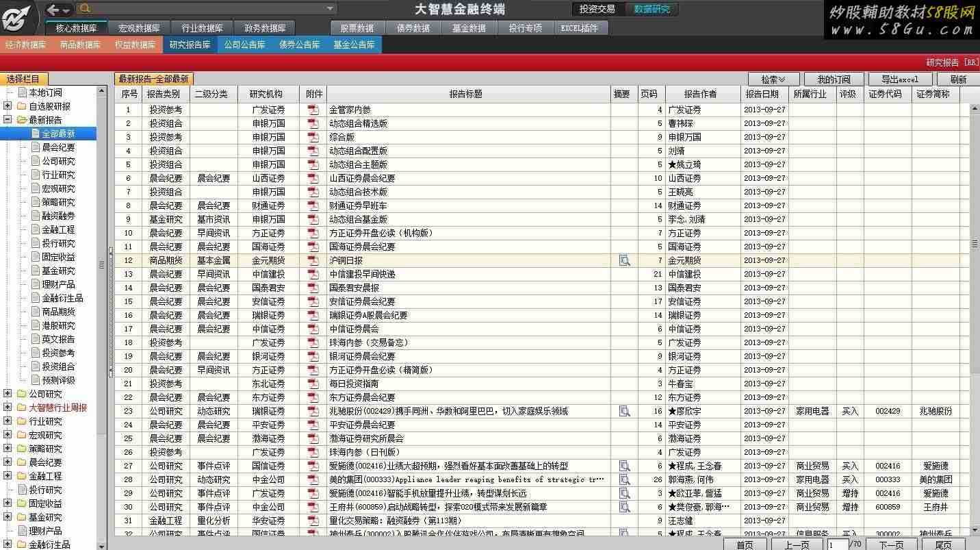980x550 pixels.
Task: Open PDF attachment for 每日投资指南 row
Action: pyautogui.click(x=313, y=384)
